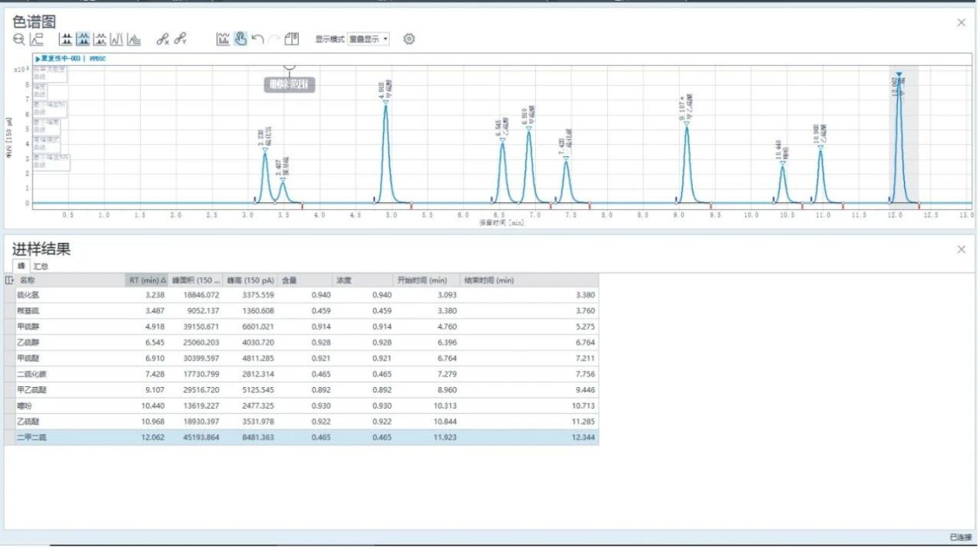This screenshot has width=980, height=548.
Task: Sort by the RT (min) column header
Action: click(x=145, y=280)
